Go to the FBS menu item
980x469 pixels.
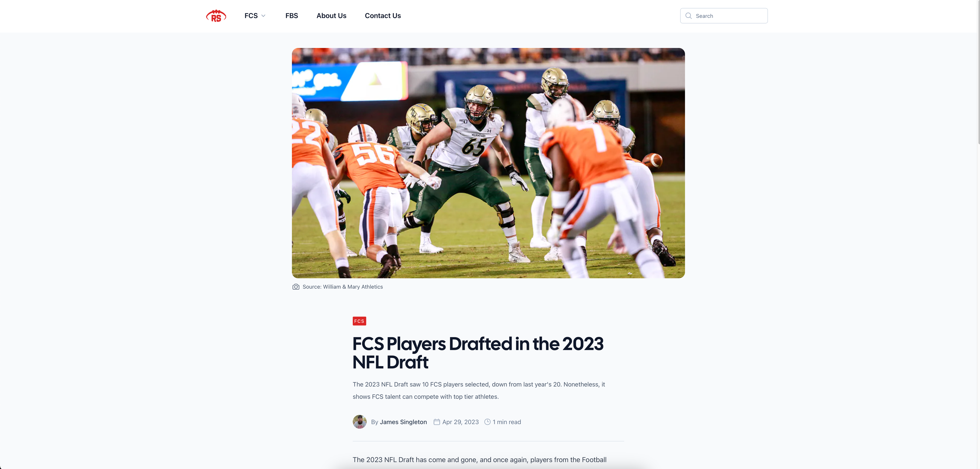point(291,16)
